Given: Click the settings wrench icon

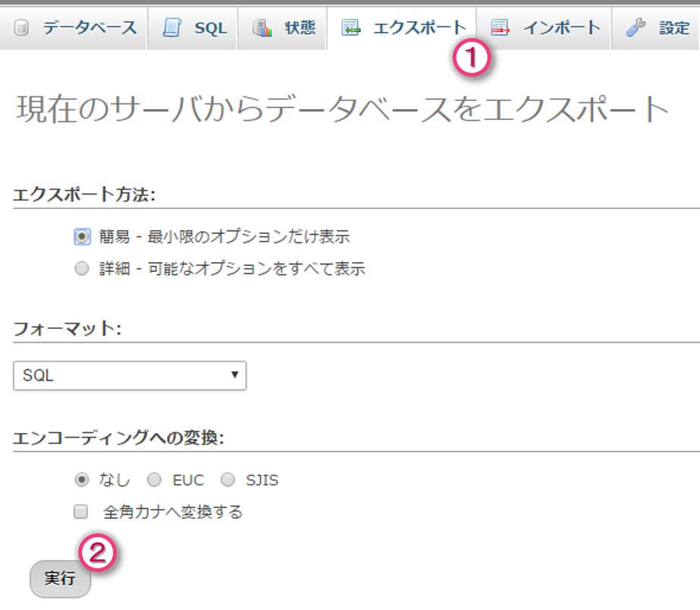Looking at the screenshot, I should tap(635, 27).
